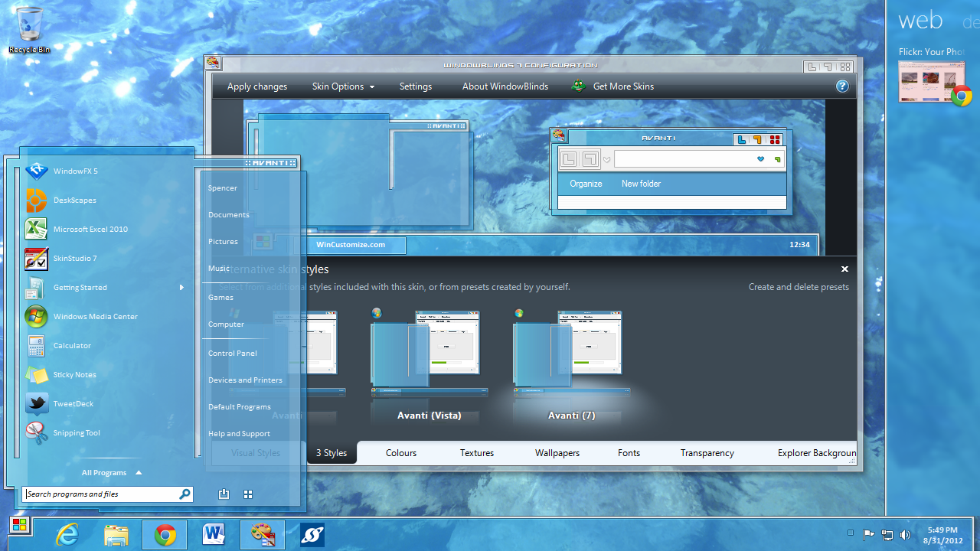
Task: Open WindowFX 5 from Start menu
Action: click(75, 171)
